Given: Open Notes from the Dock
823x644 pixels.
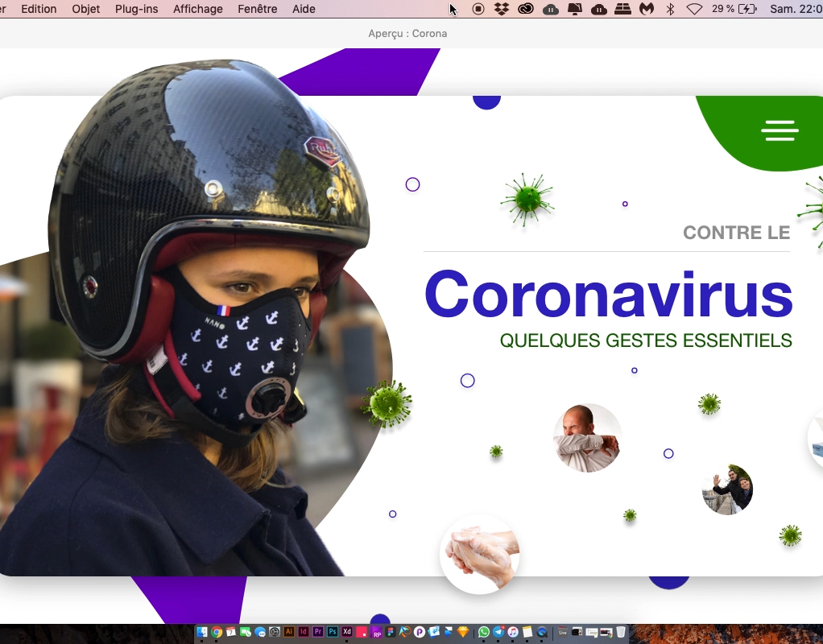Looking at the screenshot, I should click(x=527, y=632).
